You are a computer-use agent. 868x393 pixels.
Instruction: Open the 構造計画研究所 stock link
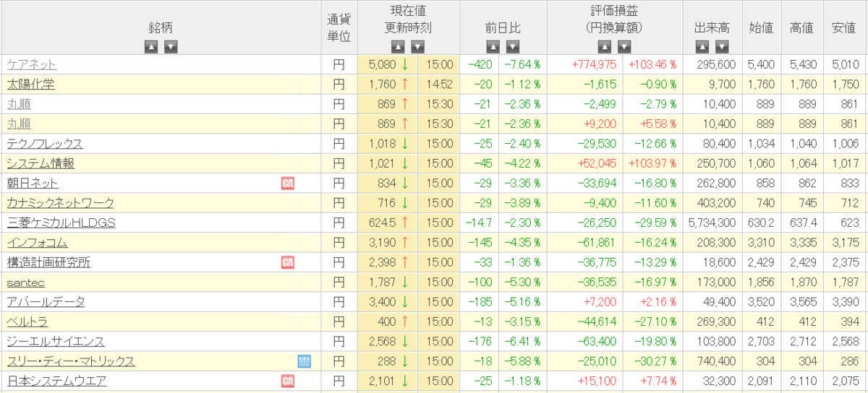49,262
